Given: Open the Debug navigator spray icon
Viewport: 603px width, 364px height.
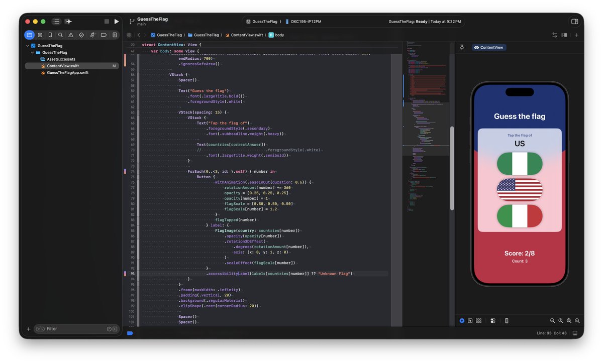Looking at the screenshot, I should point(92,35).
